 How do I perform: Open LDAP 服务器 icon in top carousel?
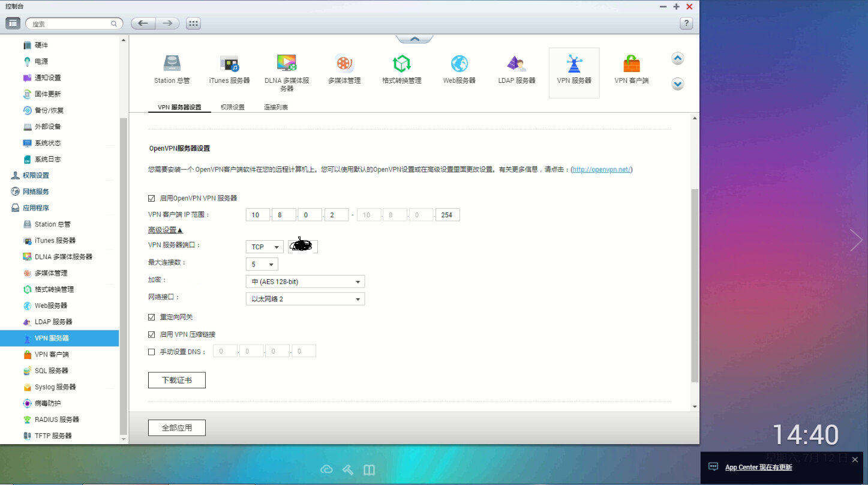(x=516, y=63)
